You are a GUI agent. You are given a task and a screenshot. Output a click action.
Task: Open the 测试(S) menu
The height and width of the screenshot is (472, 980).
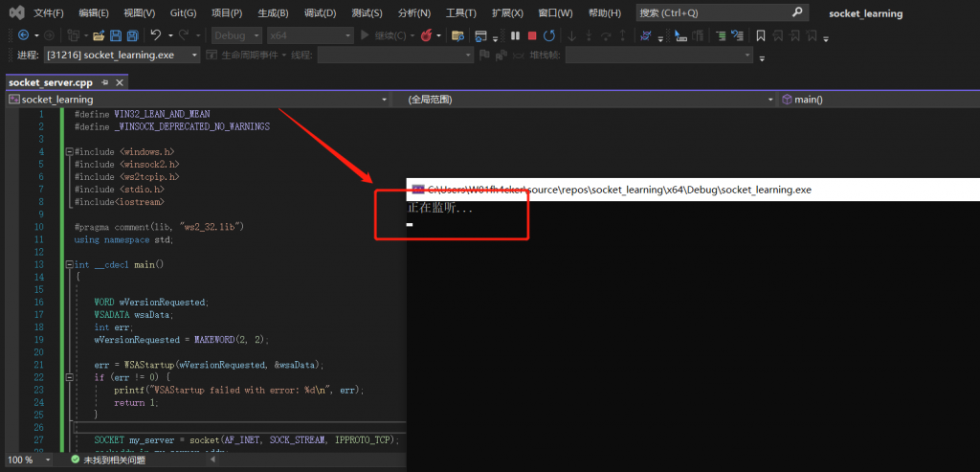pyautogui.click(x=367, y=13)
